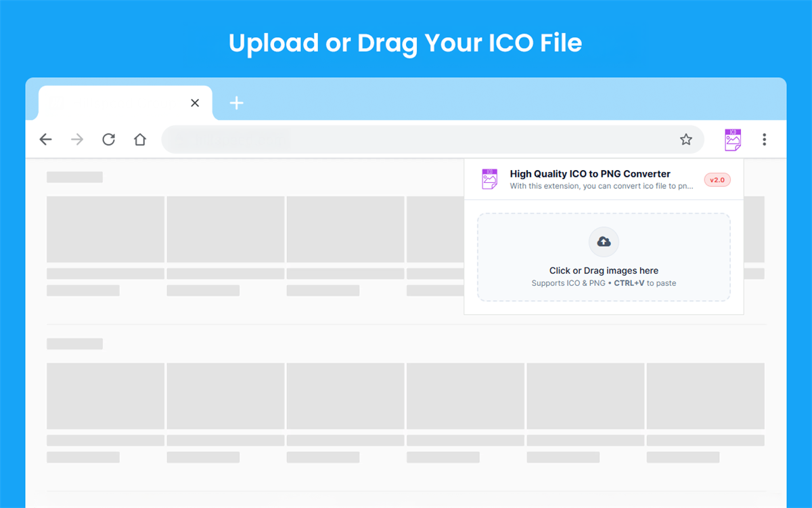This screenshot has width=812, height=508.
Task: Click the 'Upload or Drag Your ICO File' heading
Action: (x=405, y=43)
